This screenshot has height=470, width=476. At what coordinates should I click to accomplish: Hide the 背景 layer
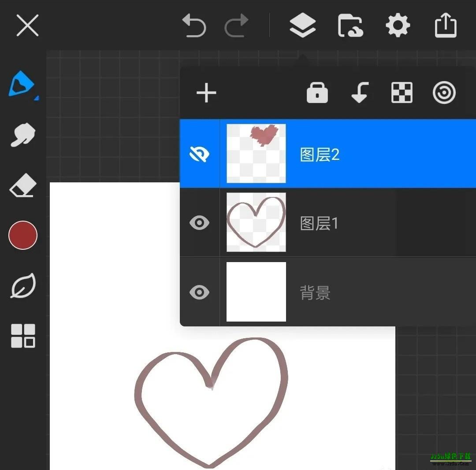pyautogui.click(x=199, y=292)
